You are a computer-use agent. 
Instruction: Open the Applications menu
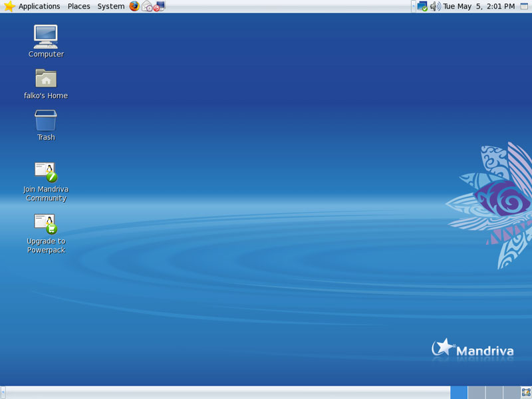coord(39,6)
